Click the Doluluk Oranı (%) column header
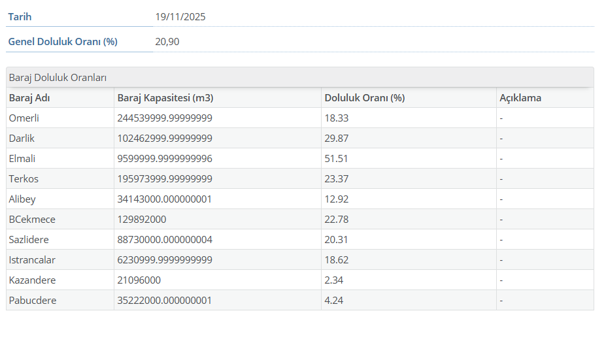The width and height of the screenshot is (606, 364). click(x=364, y=98)
